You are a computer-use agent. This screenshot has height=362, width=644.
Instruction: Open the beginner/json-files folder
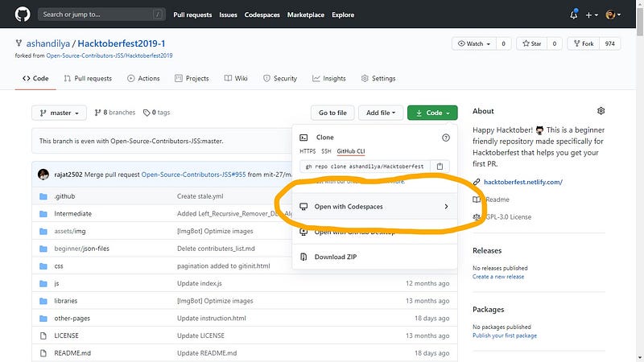click(x=82, y=249)
